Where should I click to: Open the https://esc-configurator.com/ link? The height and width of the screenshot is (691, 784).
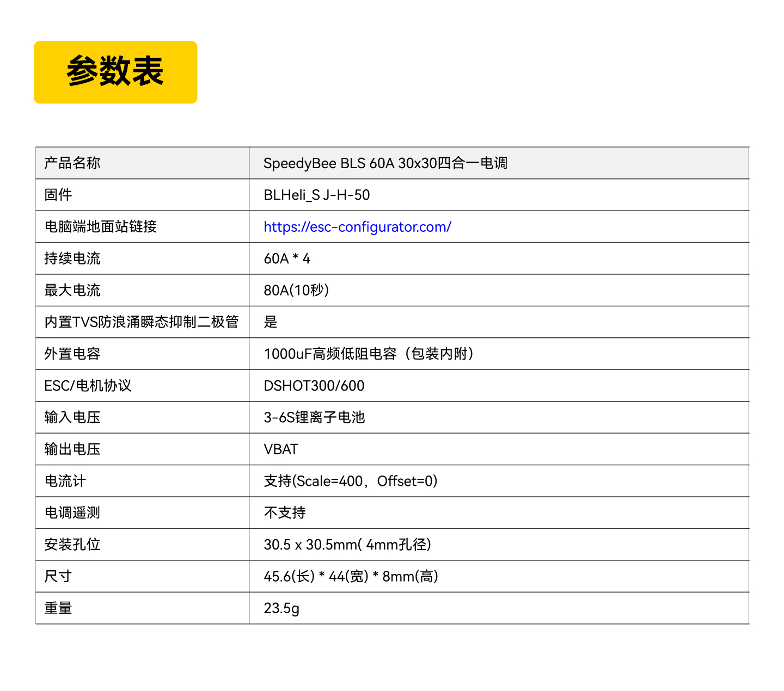[x=357, y=227]
